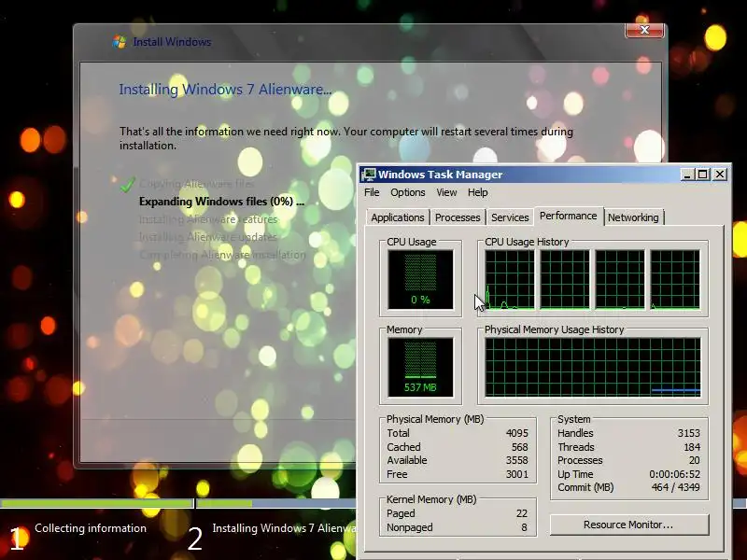Click the Task Manager title bar icon
This screenshot has height=560, width=747.
[x=368, y=175]
